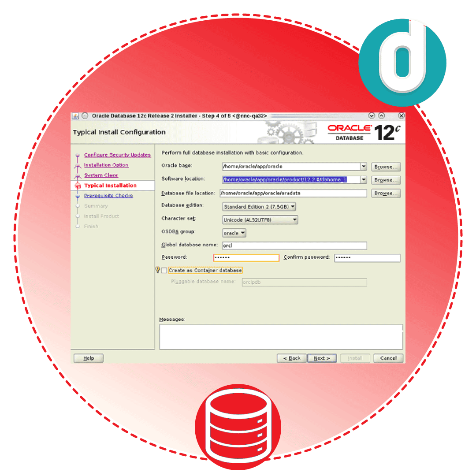Click the Pluggable database name field
Screen dimensions: 476x476
(305, 283)
